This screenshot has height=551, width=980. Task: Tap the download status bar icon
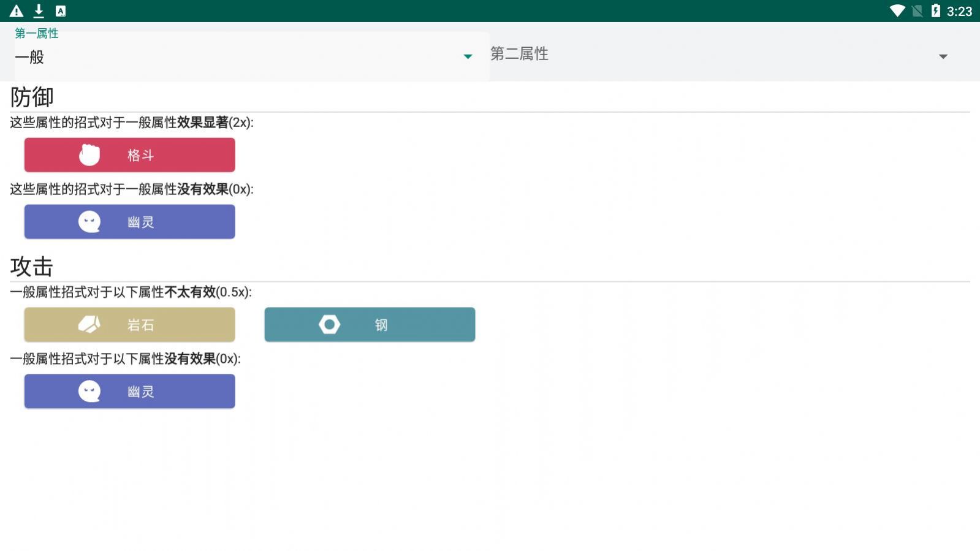point(39,11)
